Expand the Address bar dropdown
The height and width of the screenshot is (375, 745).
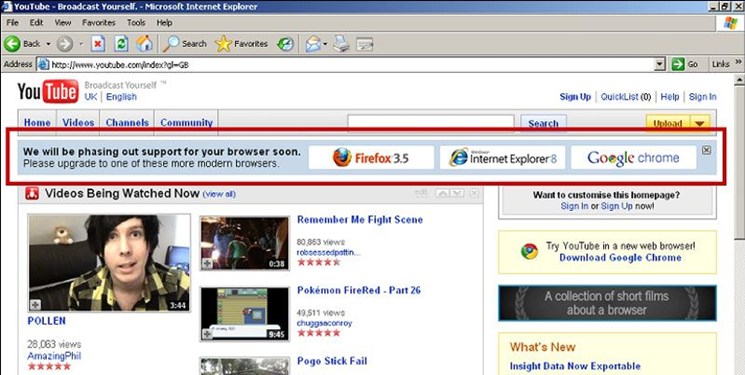659,64
